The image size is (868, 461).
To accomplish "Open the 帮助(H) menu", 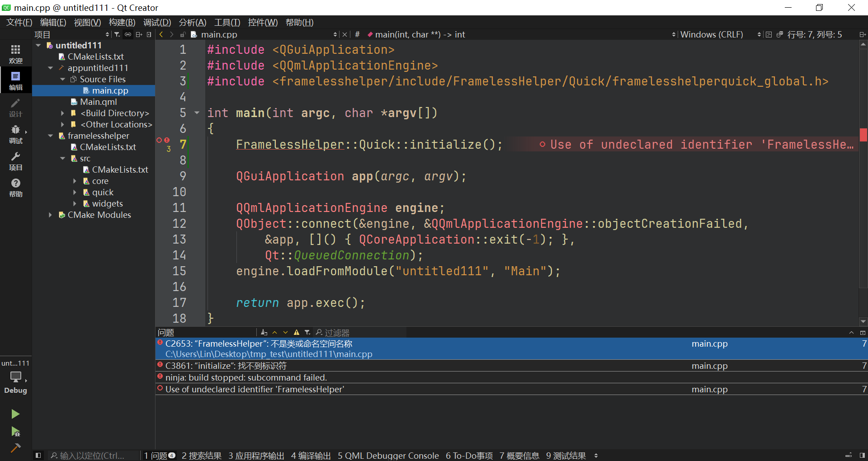I will click(299, 22).
